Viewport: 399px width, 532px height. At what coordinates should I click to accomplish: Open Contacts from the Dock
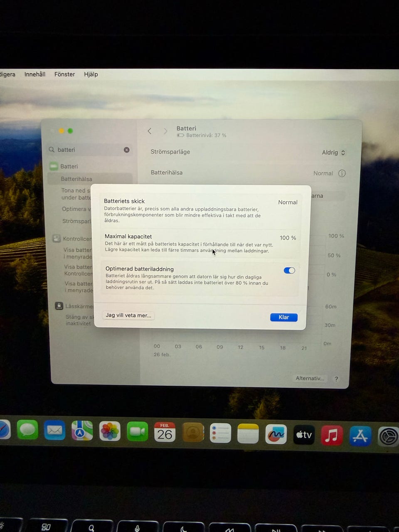tap(193, 433)
